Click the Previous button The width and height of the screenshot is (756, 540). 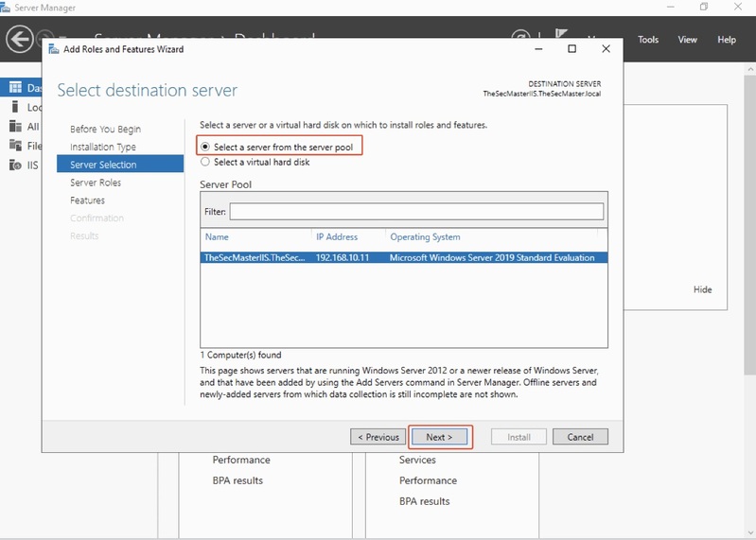coord(378,437)
